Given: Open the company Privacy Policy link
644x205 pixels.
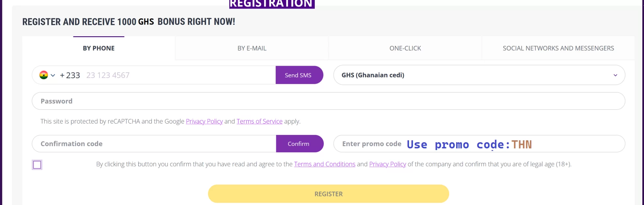Looking at the screenshot, I should 388,164.
